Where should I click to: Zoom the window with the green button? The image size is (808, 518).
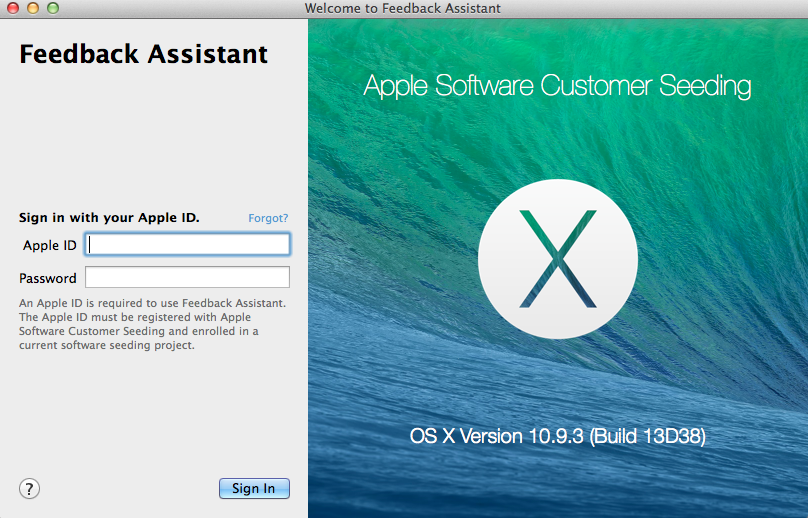pyautogui.click(x=53, y=8)
